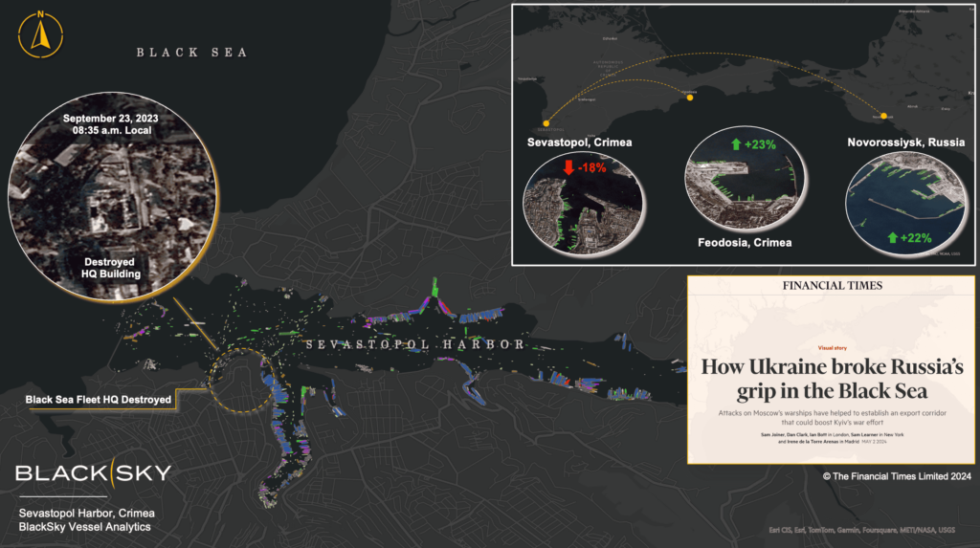Click the 'Visual story' label

tap(832, 348)
